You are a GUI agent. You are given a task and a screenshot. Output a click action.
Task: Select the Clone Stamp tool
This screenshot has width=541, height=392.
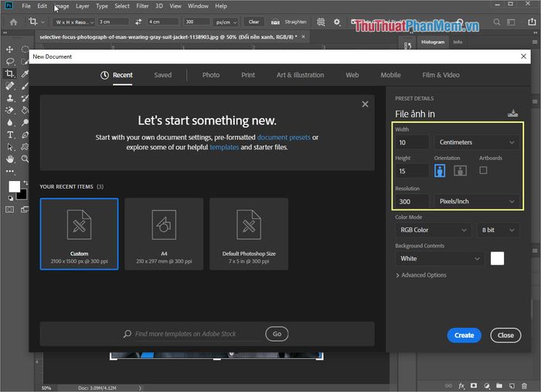coord(9,98)
